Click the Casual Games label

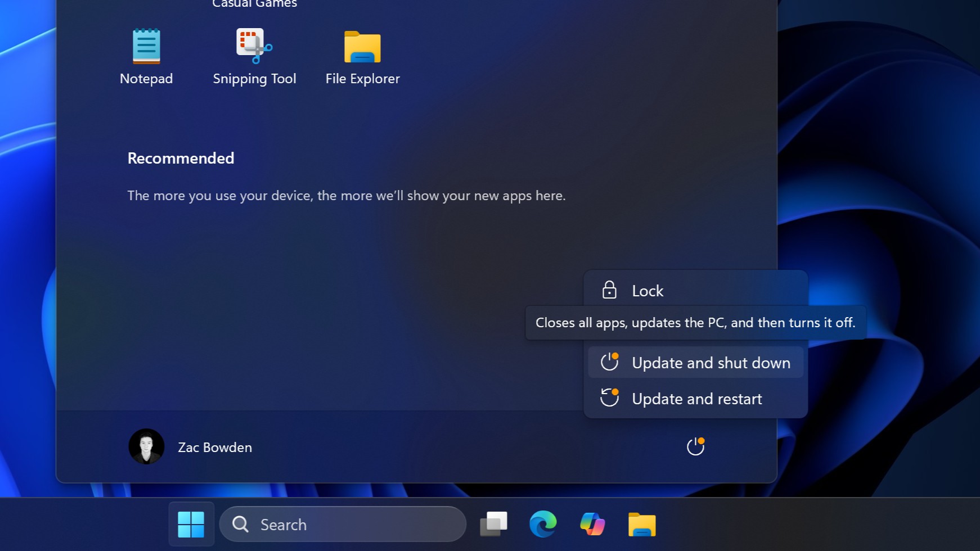tap(254, 4)
